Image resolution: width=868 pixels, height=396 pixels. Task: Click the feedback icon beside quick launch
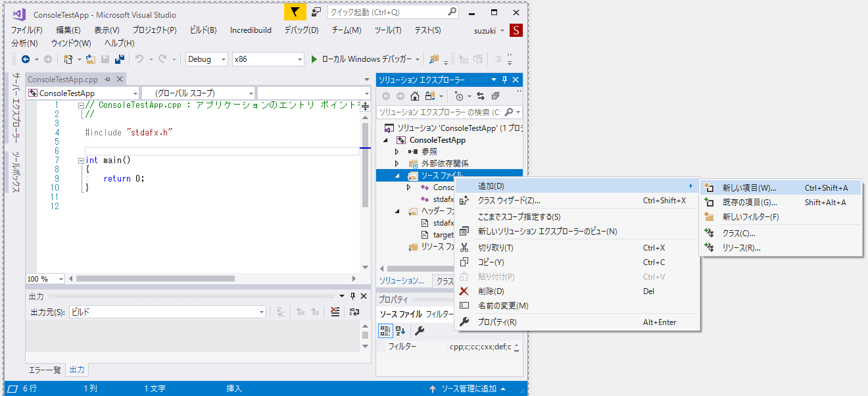[316, 12]
